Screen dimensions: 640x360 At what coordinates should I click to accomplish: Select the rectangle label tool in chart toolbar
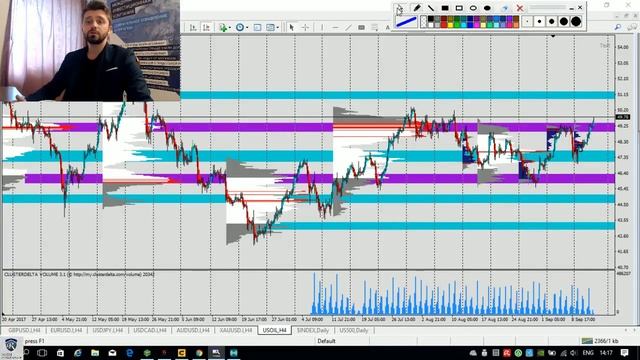(x=361, y=27)
